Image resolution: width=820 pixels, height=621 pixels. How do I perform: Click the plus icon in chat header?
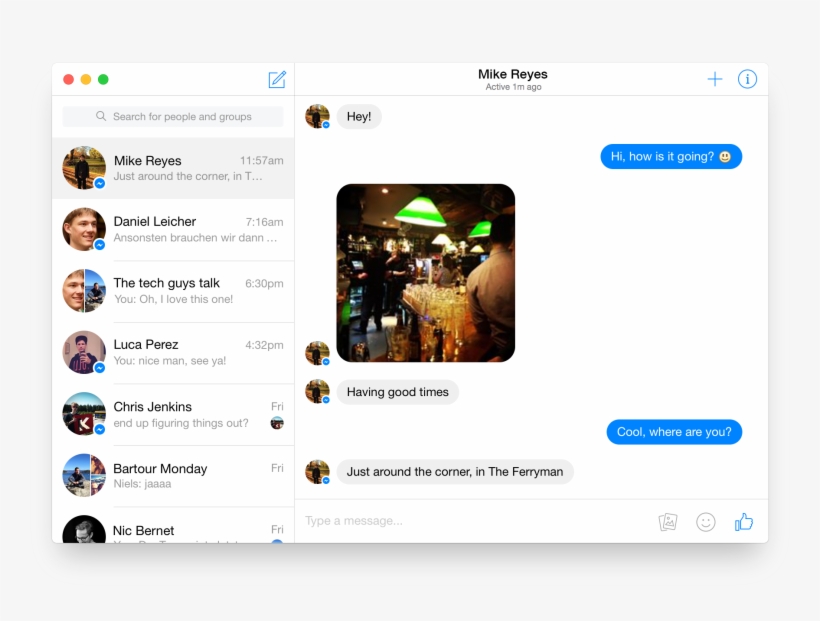[x=715, y=79]
